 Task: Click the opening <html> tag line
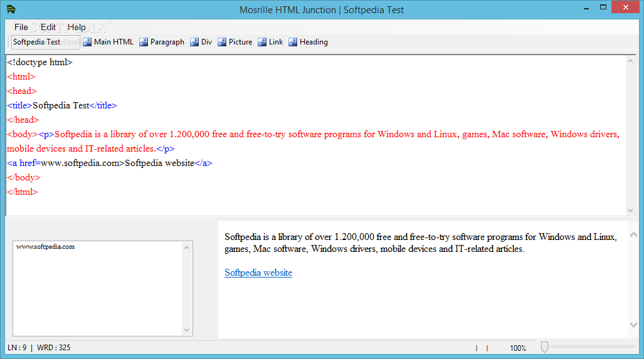point(21,76)
